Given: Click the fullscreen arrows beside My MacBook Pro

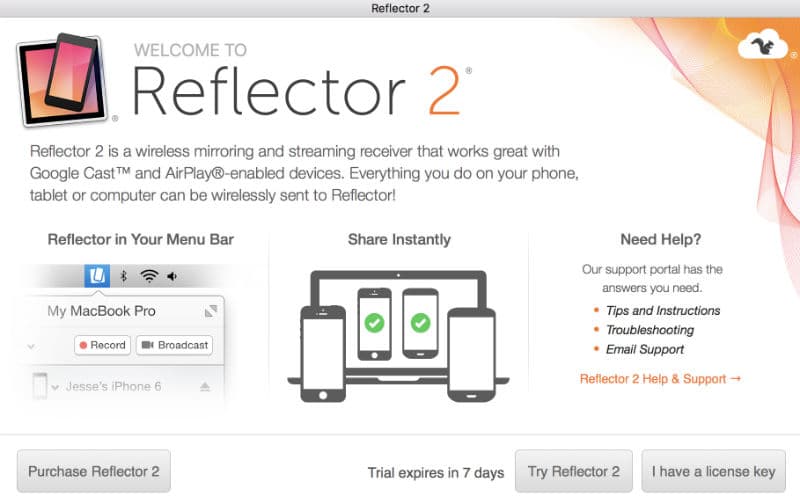Looking at the screenshot, I should point(211,311).
